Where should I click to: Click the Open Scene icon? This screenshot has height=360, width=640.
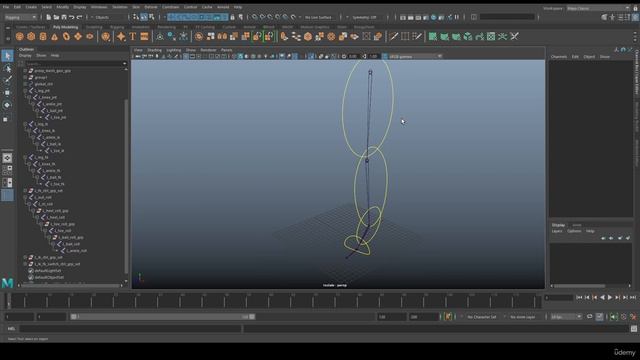[x=56, y=17]
